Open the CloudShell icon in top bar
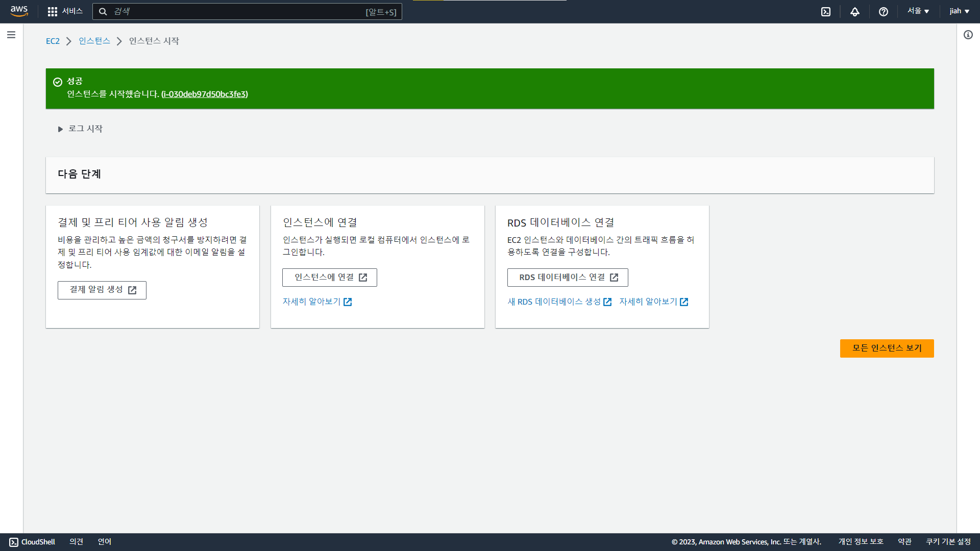Screen dimensions: 980x551 [x=825, y=12]
